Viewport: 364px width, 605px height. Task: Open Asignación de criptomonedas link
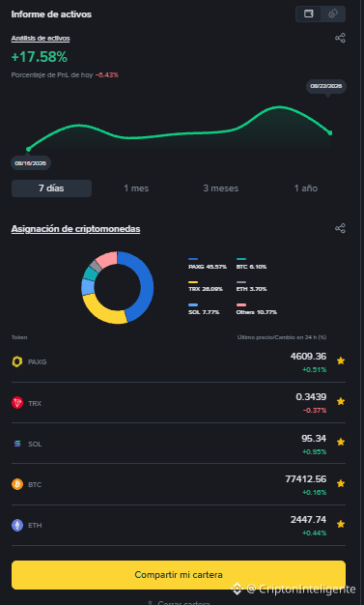(x=75, y=229)
